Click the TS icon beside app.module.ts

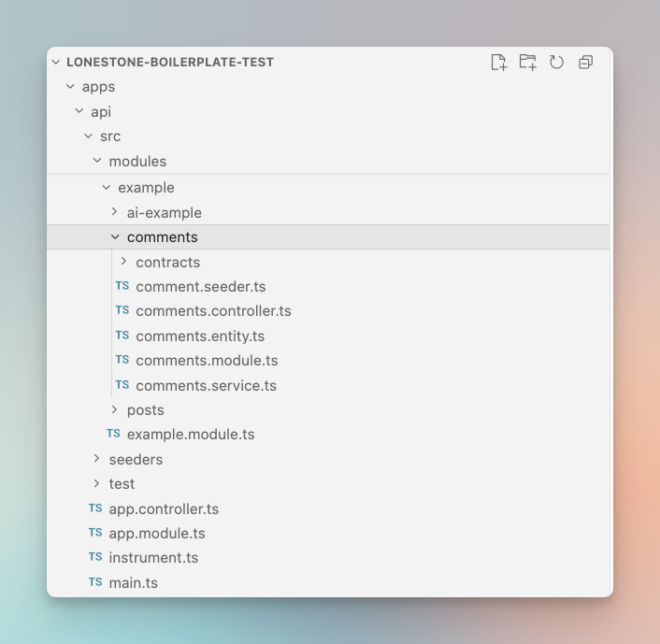coord(95,533)
